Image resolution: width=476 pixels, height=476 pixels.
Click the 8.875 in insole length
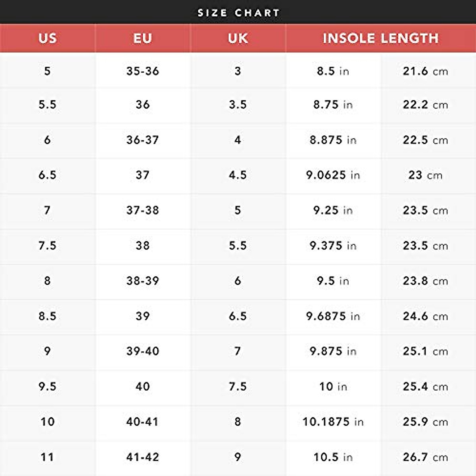tap(333, 140)
